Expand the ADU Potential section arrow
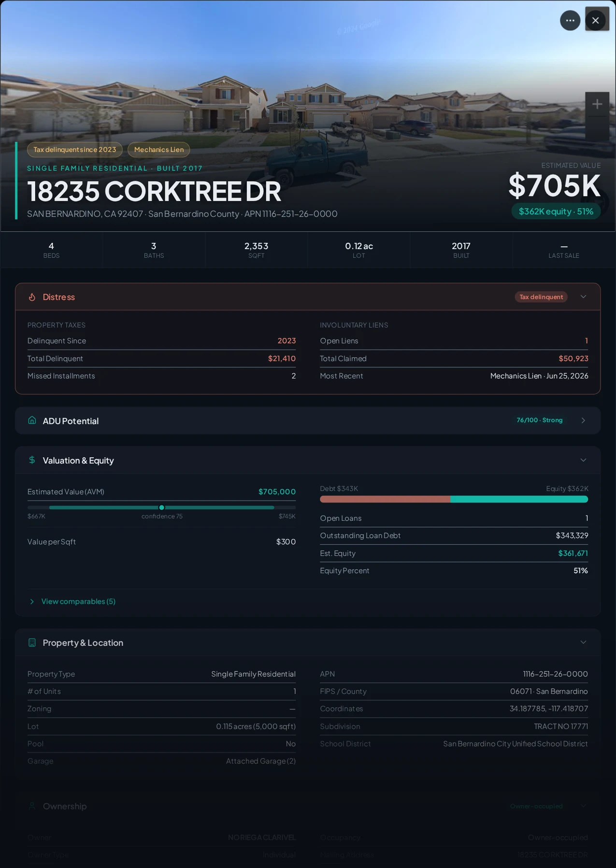The width and height of the screenshot is (616, 868). coord(583,420)
